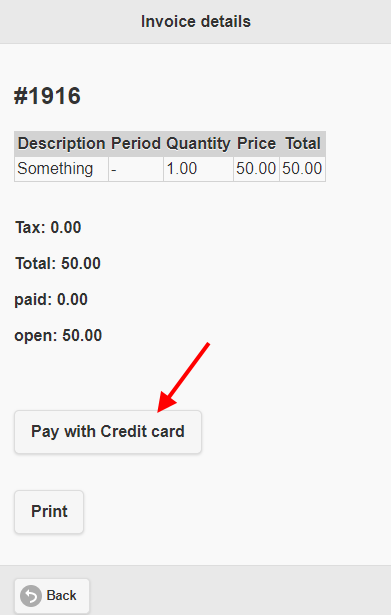Click the Price column header
This screenshot has width=391, height=615.
(256, 144)
